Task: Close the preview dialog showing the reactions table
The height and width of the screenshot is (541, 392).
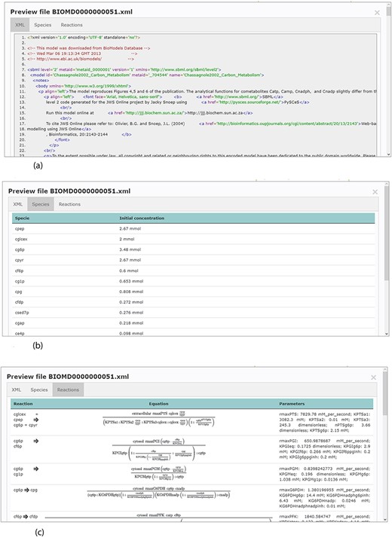Action: point(373,377)
